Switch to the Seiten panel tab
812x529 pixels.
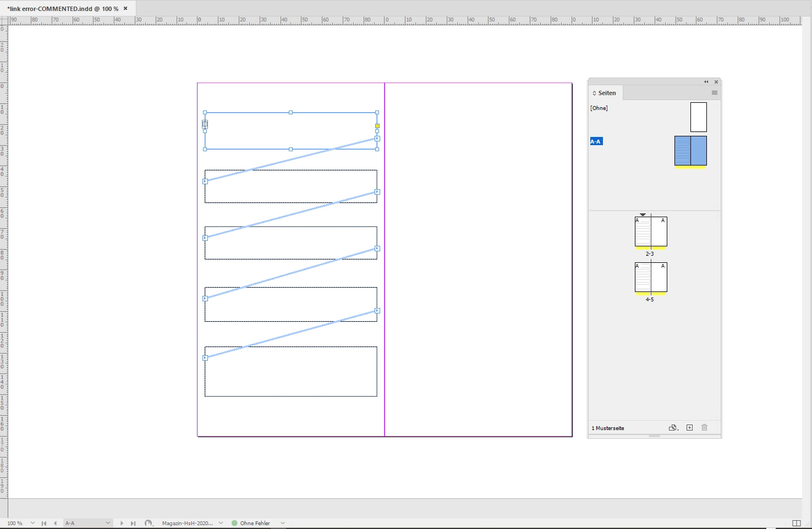pos(607,93)
